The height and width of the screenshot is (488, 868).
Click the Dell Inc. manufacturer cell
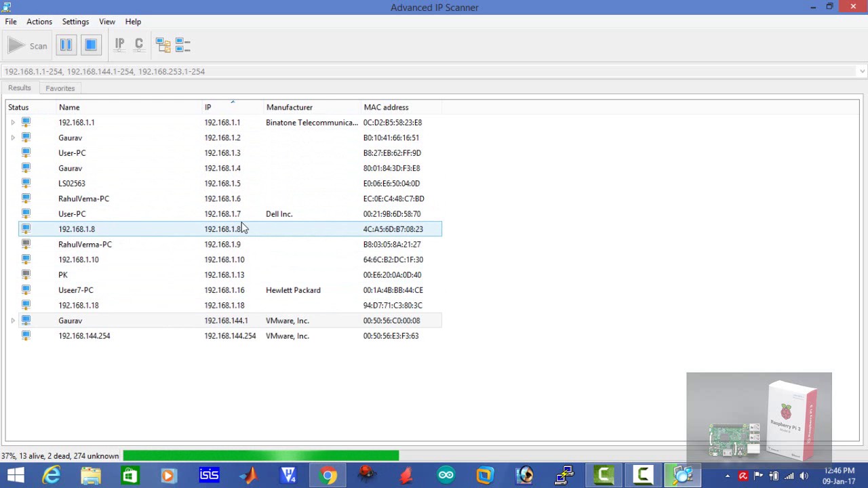pos(279,214)
